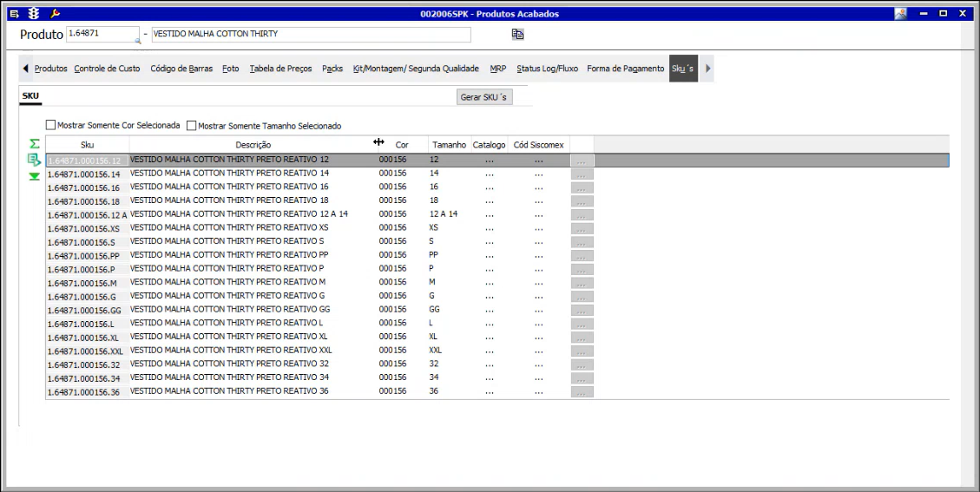Screen dimensions: 980x492
Task: Click the Tamanho column header
Action: pos(450,144)
